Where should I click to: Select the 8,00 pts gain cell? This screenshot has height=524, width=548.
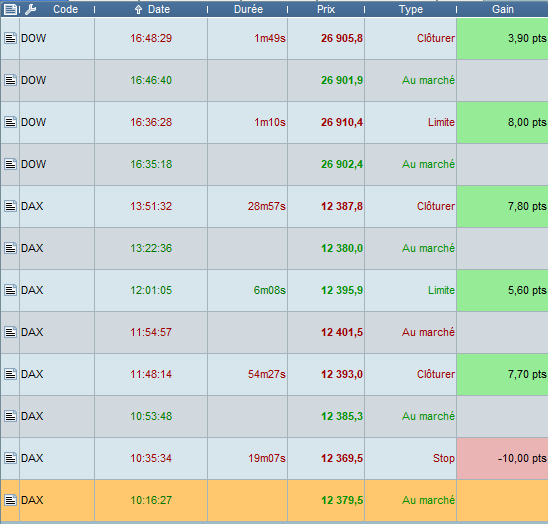(x=502, y=122)
